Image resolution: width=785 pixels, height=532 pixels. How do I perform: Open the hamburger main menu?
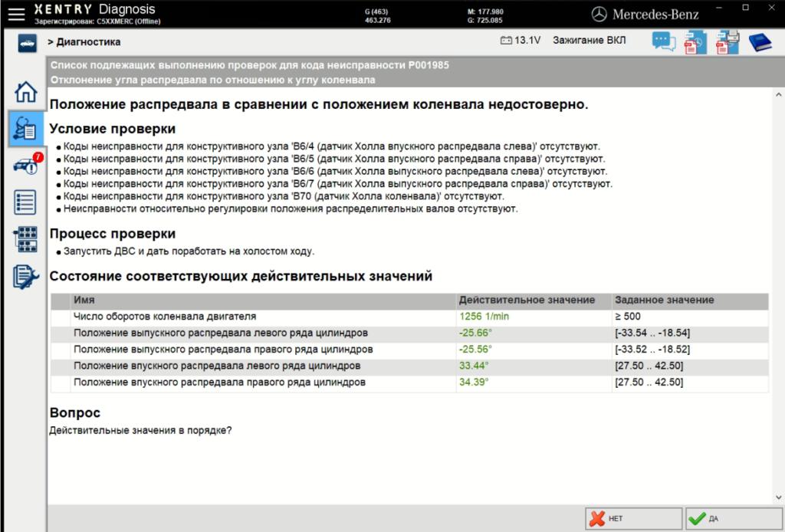(16, 13)
